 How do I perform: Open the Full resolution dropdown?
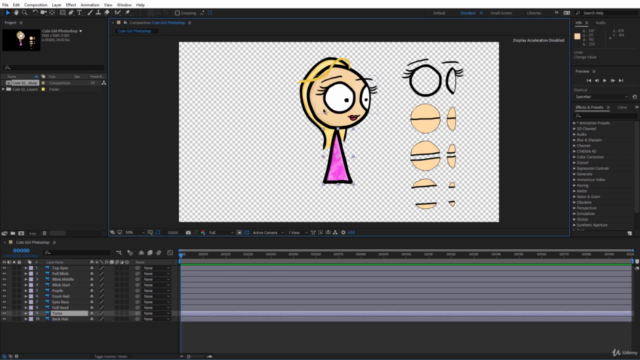click(x=221, y=233)
